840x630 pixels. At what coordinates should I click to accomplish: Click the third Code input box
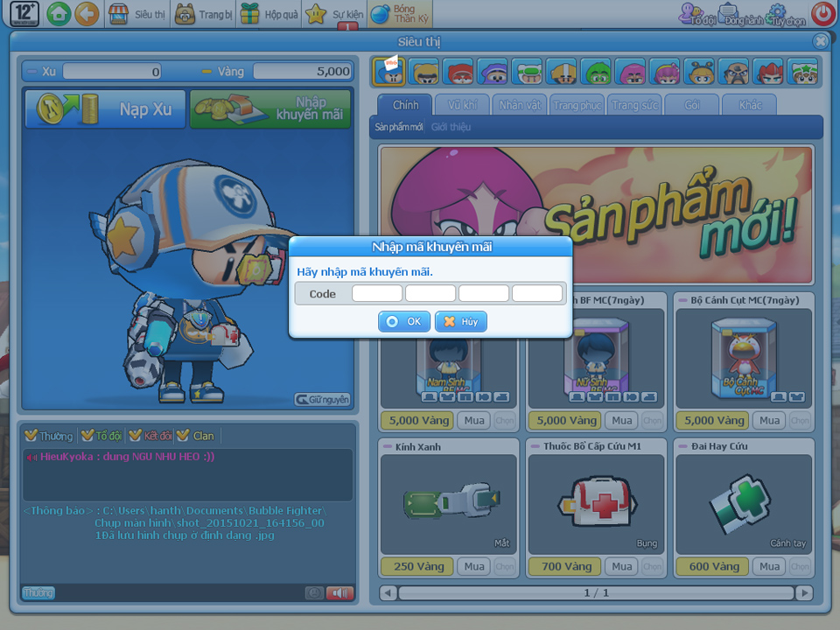click(x=484, y=294)
